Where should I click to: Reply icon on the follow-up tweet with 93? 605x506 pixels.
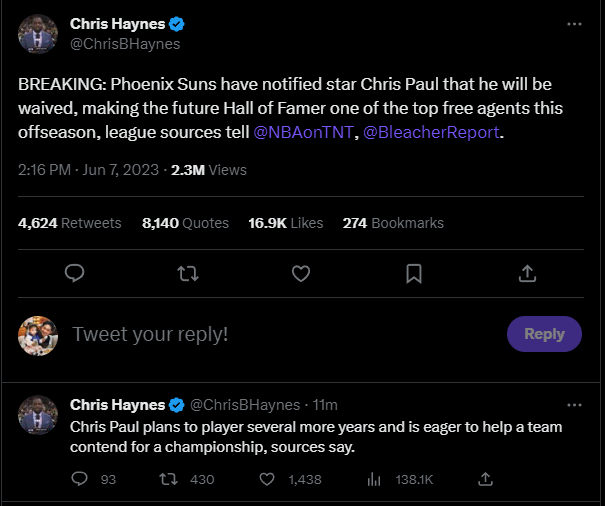click(81, 480)
